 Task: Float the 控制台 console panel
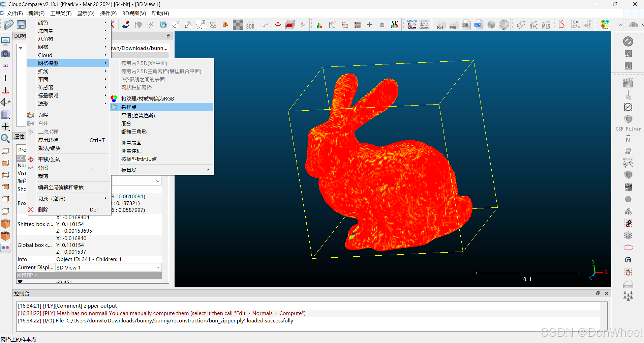coord(598,293)
